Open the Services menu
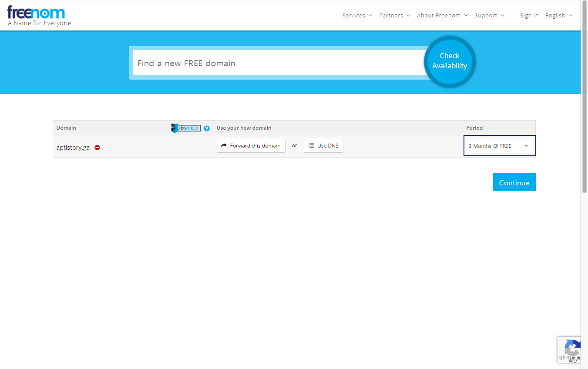The width and height of the screenshot is (588, 369). pos(357,15)
